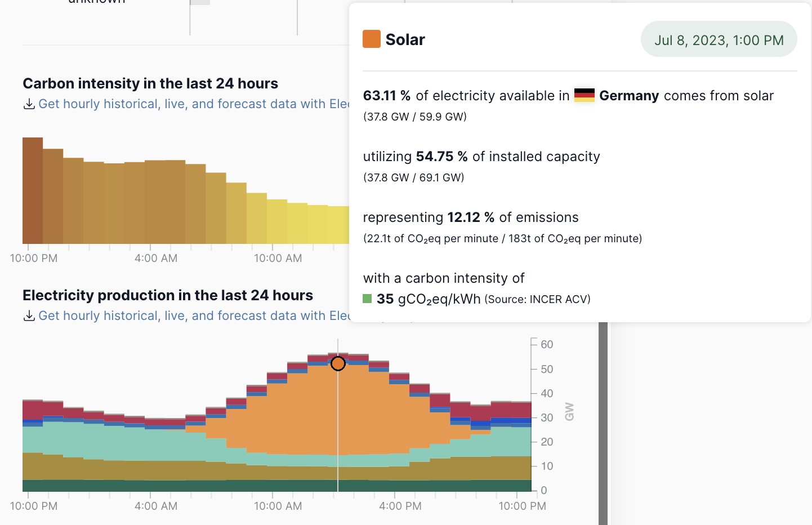Click the gray vertical scrollbar
This screenshot has width=812, height=525.
click(x=603, y=422)
